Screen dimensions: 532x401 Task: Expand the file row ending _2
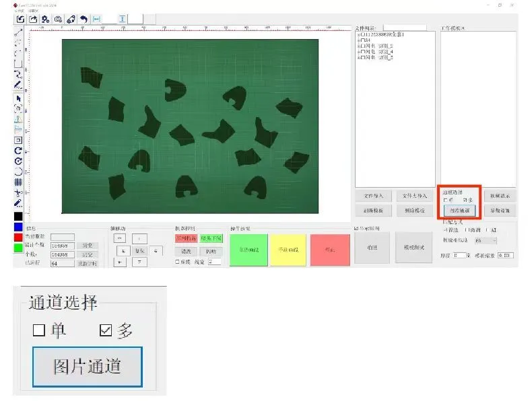tap(359, 46)
